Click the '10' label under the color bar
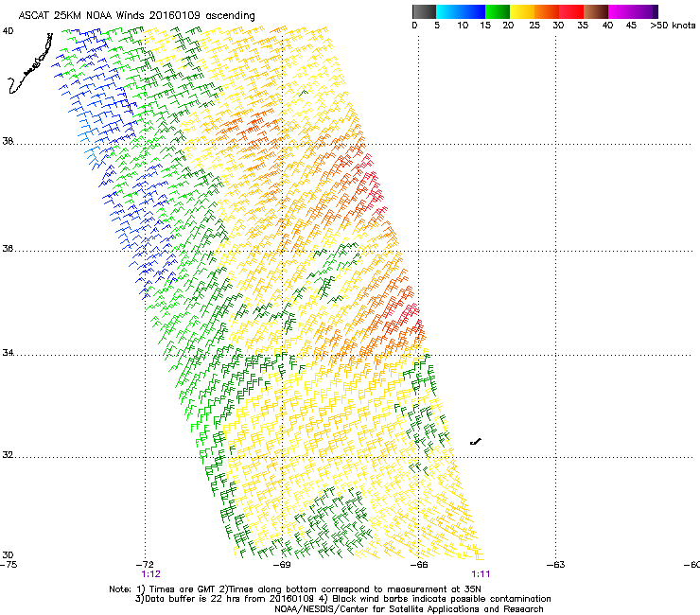Viewport: 700px width, 615px height. (463, 25)
